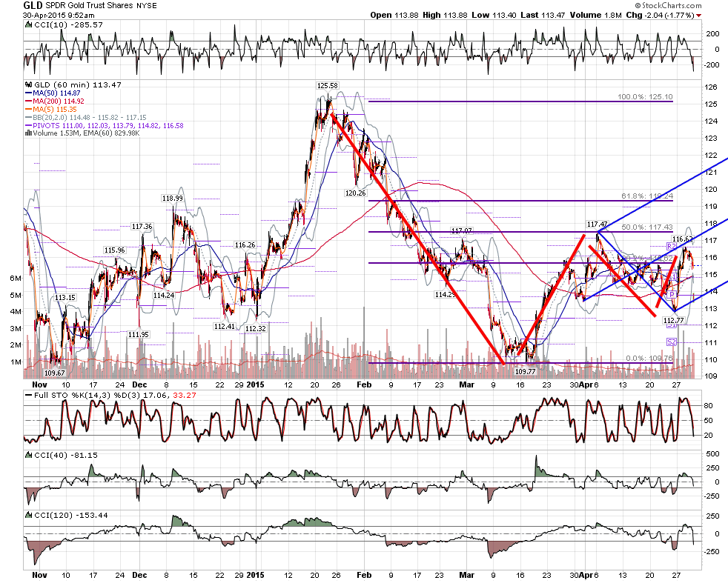The image size is (728, 586).
Task: Click the 125.58 peak price label
Action: coord(328,86)
